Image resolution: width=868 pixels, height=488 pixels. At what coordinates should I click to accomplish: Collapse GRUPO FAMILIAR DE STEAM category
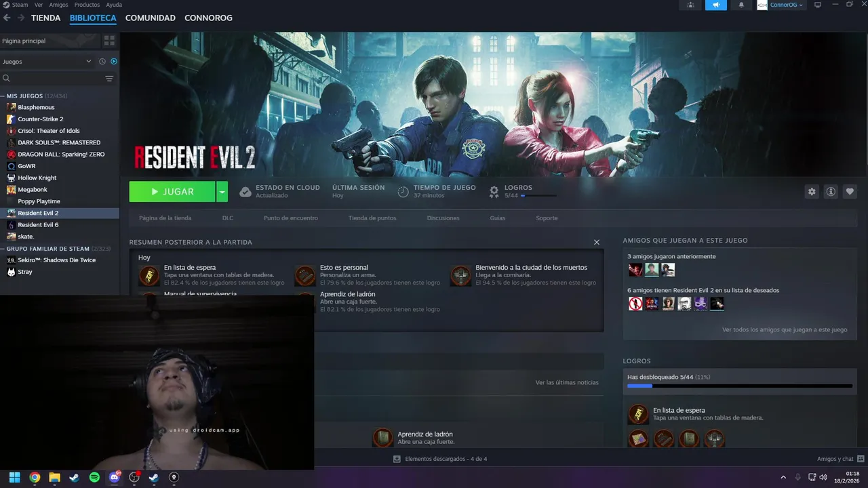coord(4,249)
